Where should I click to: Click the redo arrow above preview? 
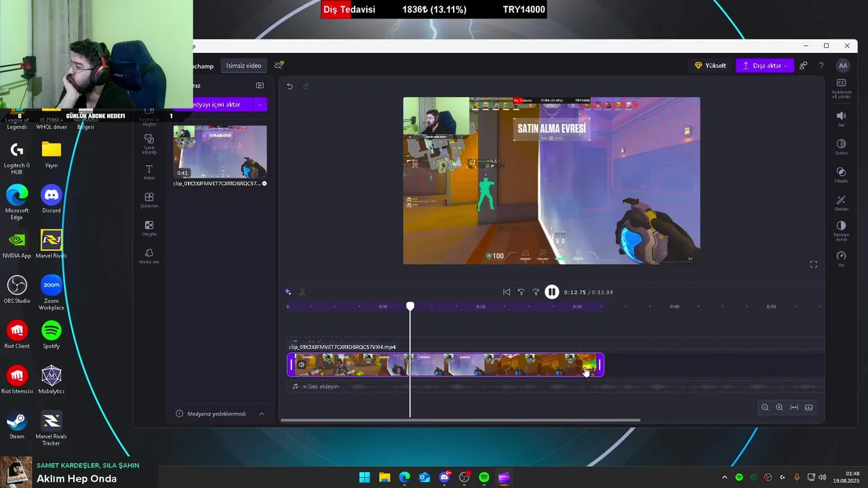point(306,86)
